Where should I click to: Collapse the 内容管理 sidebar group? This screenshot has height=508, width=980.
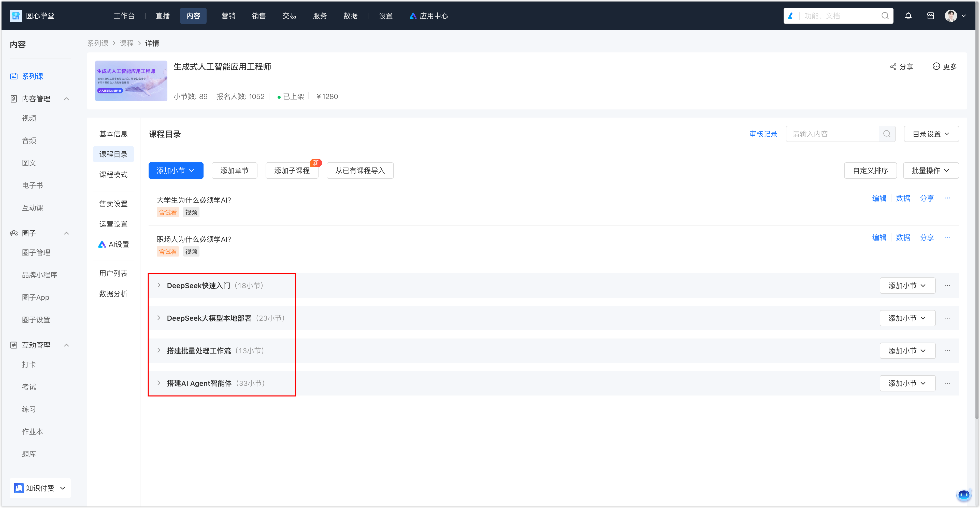[x=67, y=99]
